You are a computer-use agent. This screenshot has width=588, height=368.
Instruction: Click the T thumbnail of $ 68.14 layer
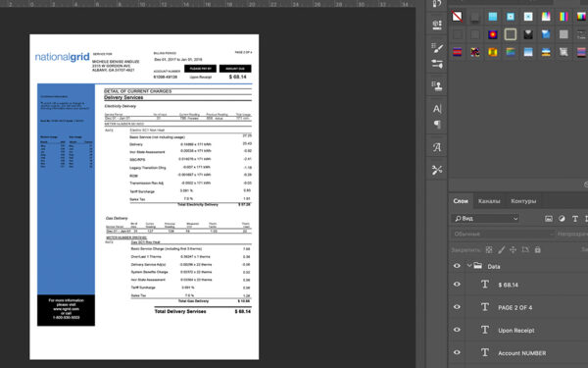pyautogui.click(x=485, y=285)
